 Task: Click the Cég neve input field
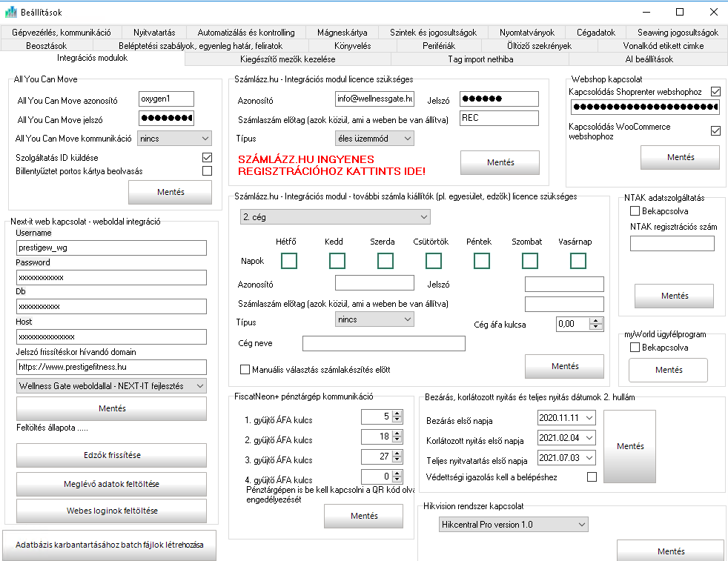coord(383,343)
